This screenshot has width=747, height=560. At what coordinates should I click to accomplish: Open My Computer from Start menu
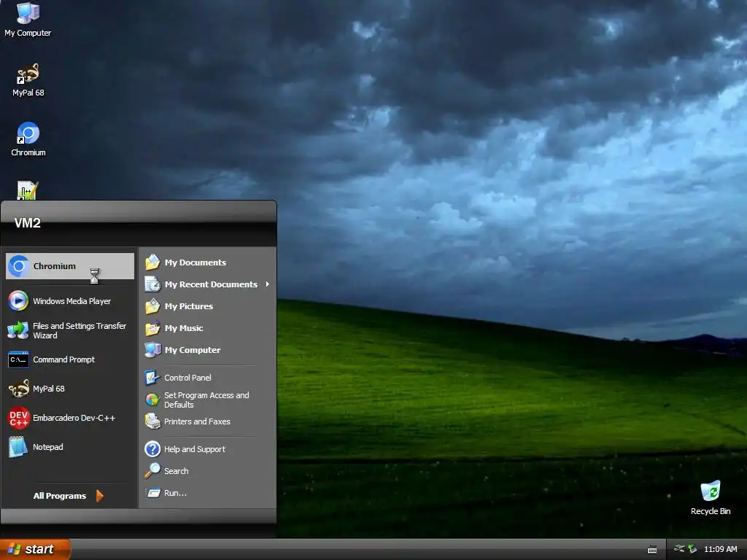click(x=208, y=350)
